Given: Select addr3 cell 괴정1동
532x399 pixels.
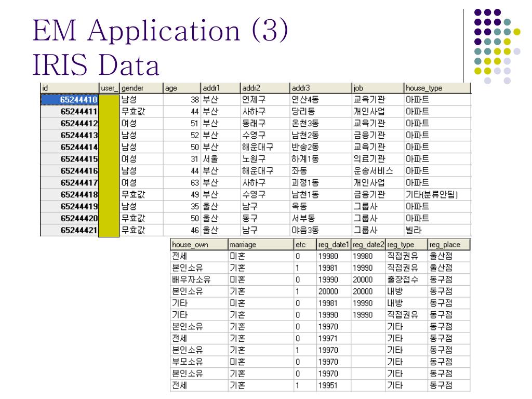Looking at the screenshot, I should click(321, 183).
